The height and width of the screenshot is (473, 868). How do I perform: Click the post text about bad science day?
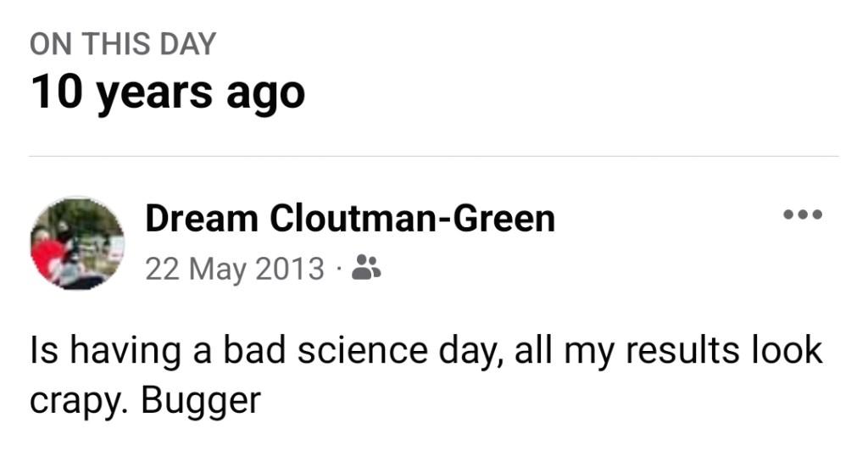(x=424, y=350)
